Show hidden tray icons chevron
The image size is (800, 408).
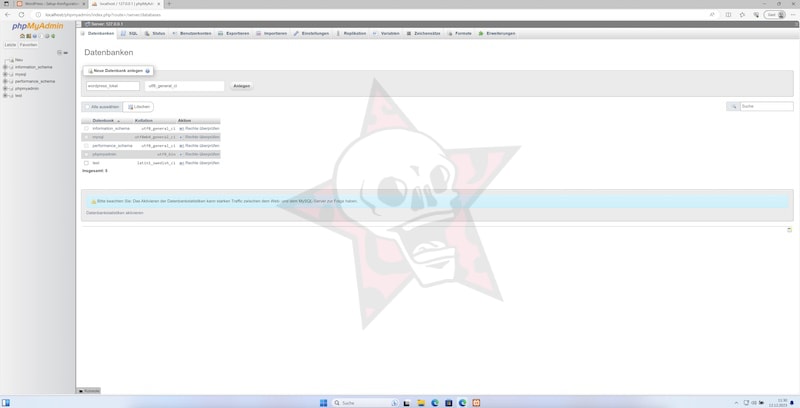tap(736, 403)
